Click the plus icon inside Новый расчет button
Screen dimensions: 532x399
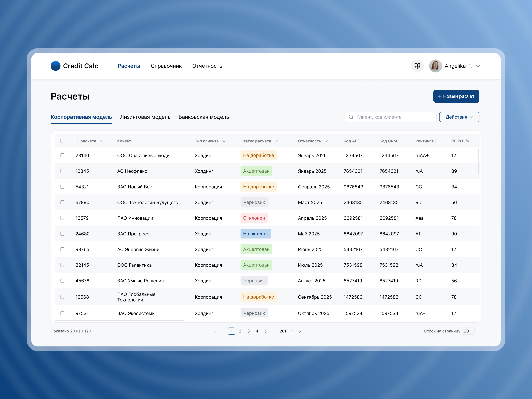click(439, 96)
